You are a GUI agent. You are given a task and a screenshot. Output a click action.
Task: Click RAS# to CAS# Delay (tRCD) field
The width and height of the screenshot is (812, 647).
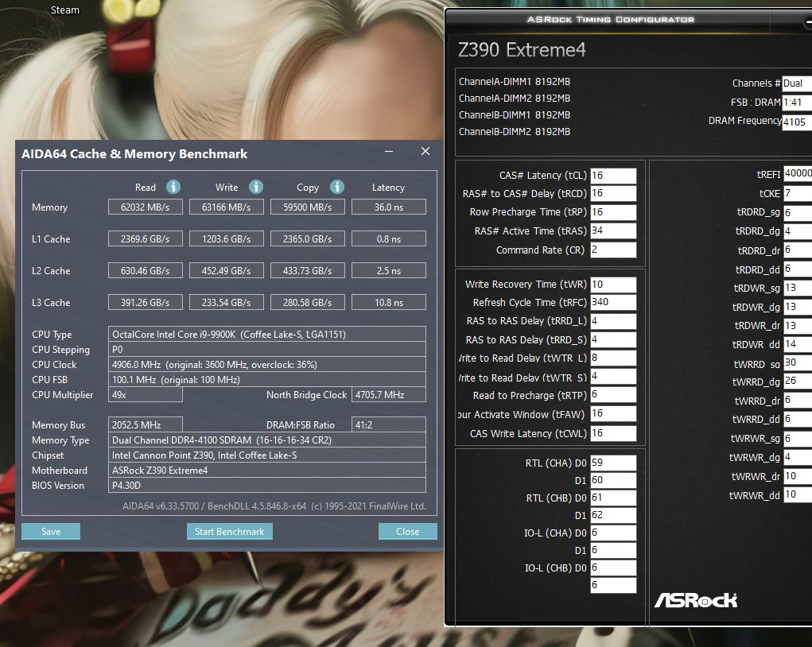(613, 194)
